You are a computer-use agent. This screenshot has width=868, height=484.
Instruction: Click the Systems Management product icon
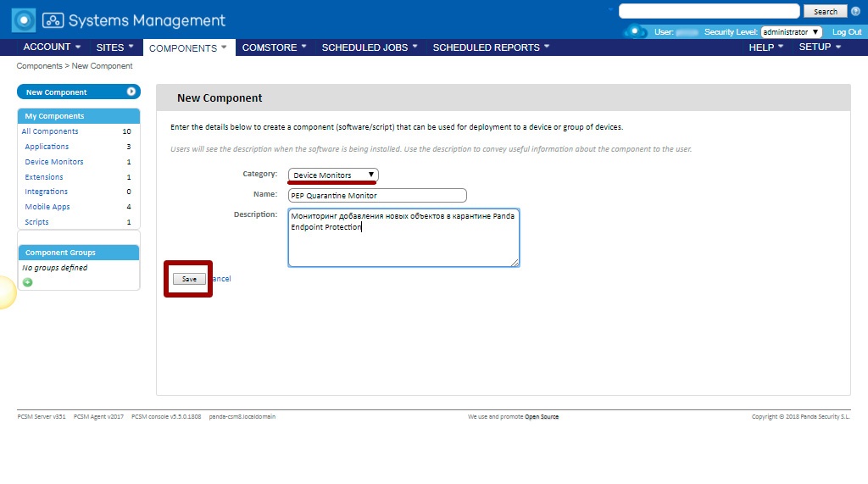coord(53,20)
